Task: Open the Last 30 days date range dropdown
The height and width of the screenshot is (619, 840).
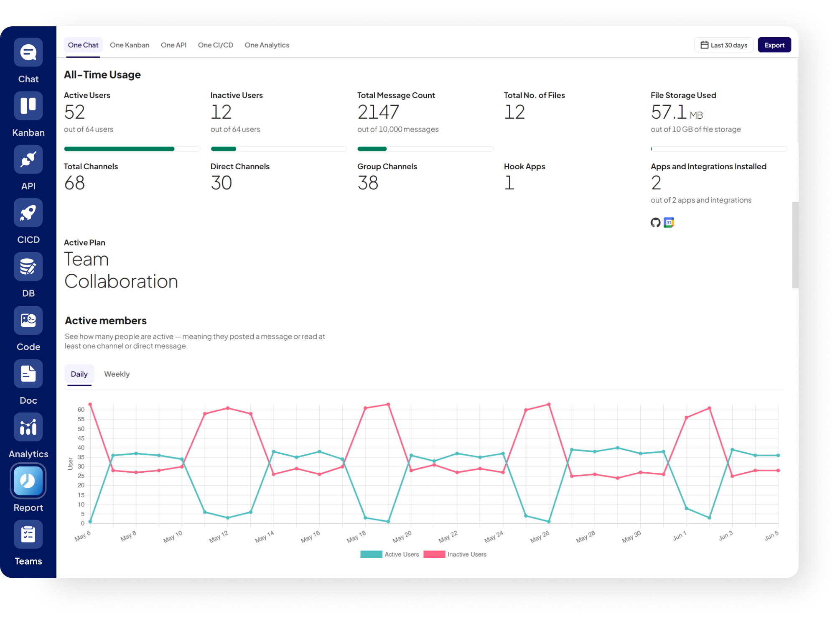Action: point(723,45)
